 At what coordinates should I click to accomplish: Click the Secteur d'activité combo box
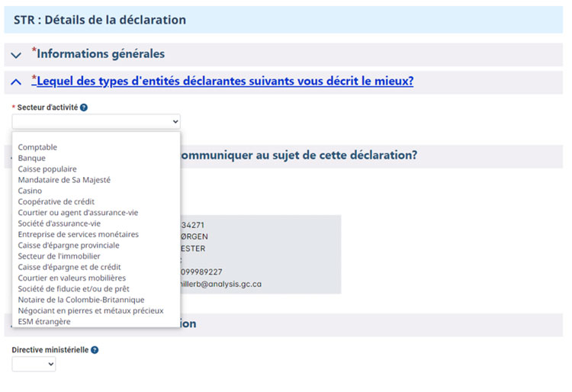96,121
